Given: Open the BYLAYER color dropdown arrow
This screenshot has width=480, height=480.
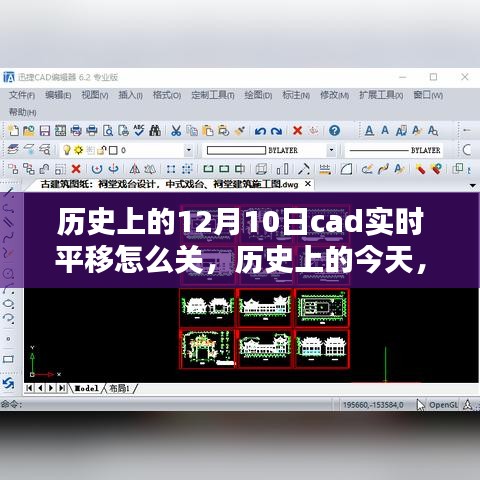Looking at the screenshot, I should click(x=331, y=150).
